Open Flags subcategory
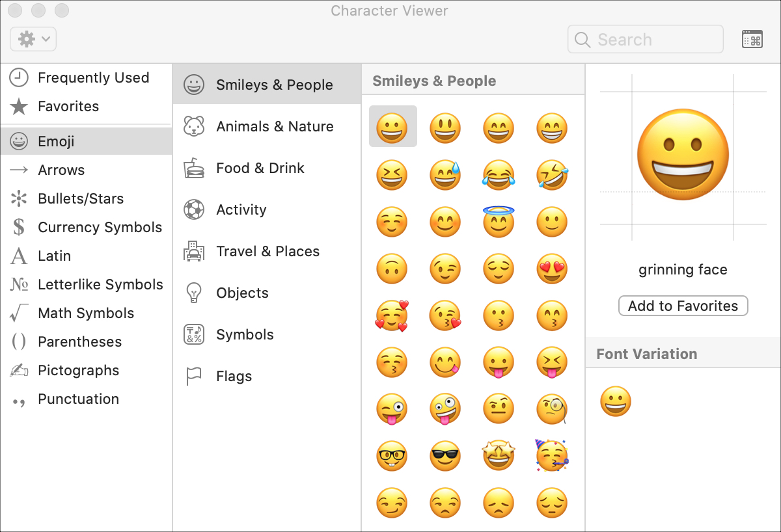 (267, 376)
